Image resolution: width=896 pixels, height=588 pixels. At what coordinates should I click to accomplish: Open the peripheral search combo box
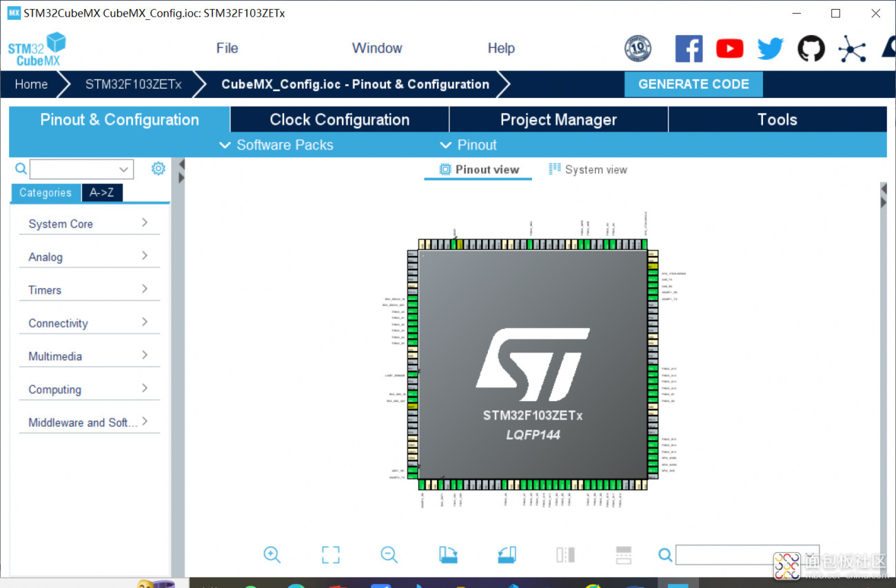point(81,169)
